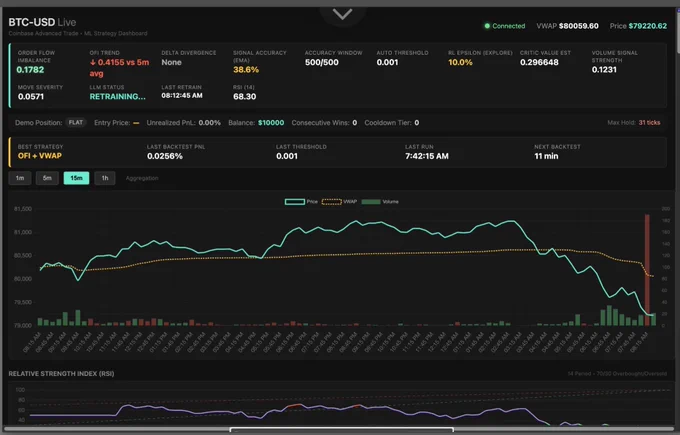The width and height of the screenshot is (680, 435).
Task: Click the FLAT demo position badge
Action: pos(75,123)
